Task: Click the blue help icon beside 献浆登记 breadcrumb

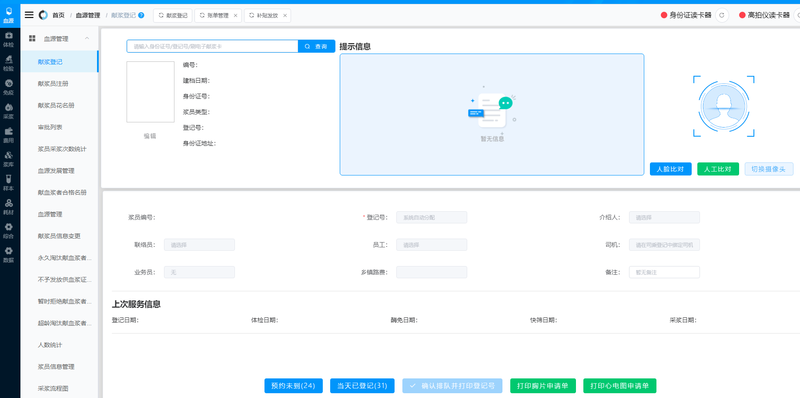Action: [141, 15]
